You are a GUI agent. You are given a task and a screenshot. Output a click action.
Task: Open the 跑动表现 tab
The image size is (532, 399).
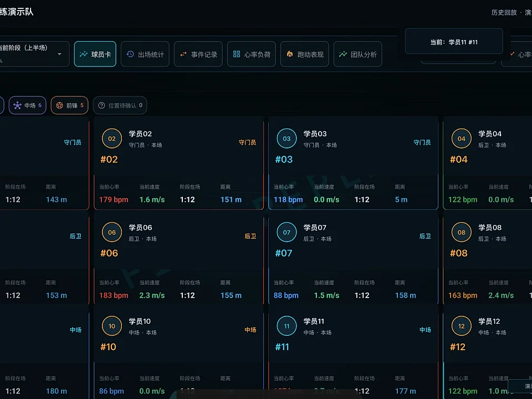tap(305, 54)
